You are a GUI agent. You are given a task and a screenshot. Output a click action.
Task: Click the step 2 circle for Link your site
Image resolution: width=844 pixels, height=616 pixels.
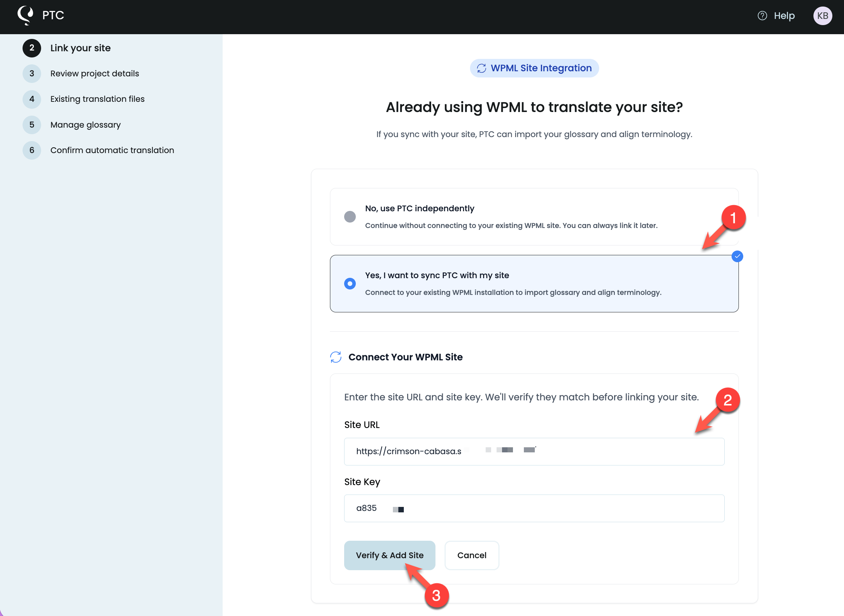(32, 48)
